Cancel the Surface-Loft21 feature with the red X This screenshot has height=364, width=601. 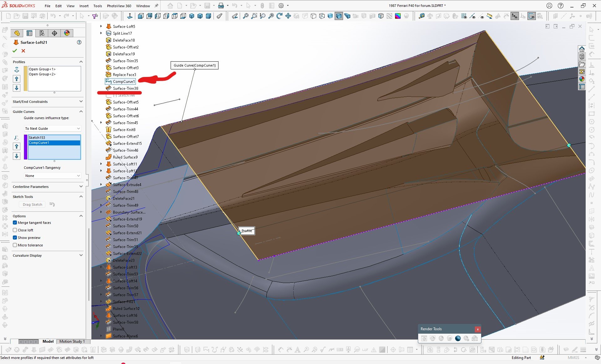(23, 51)
